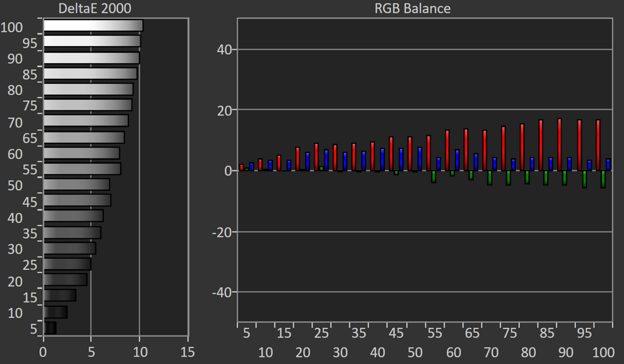Click the 5 percent DeltaE bar
This screenshot has height=364, width=624.
[50, 328]
